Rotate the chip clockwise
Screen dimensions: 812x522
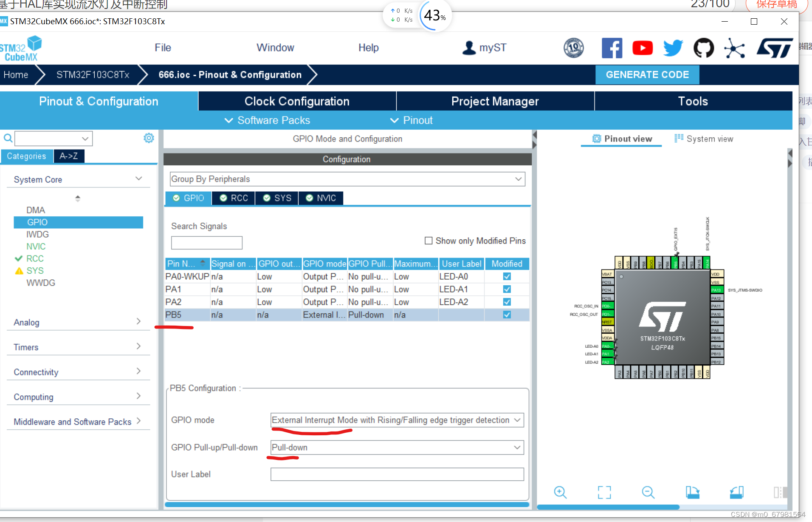pos(692,492)
